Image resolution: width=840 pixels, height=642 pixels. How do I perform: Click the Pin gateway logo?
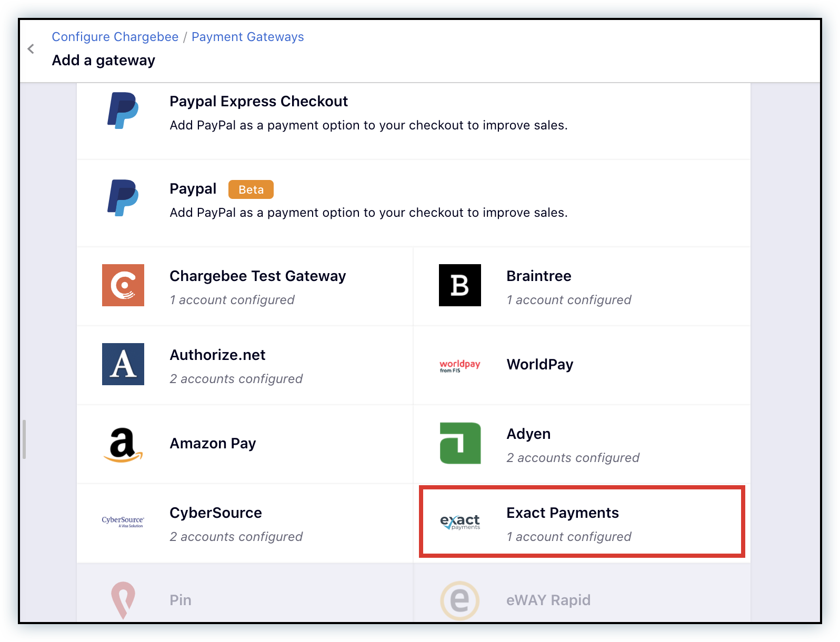123,600
